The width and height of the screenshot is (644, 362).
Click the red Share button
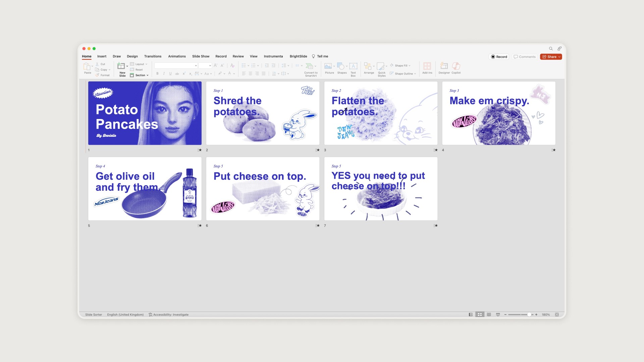coord(550,57)
